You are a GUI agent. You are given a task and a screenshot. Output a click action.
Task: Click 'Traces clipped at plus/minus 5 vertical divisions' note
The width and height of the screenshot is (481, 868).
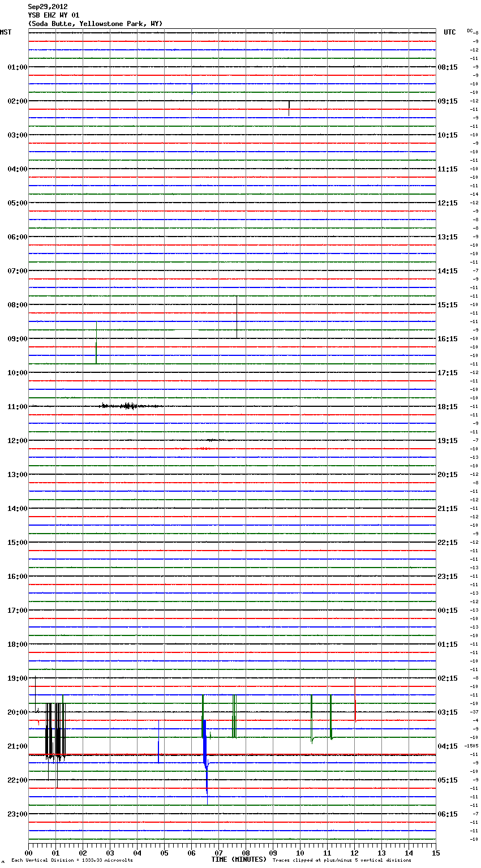(342, 861)
